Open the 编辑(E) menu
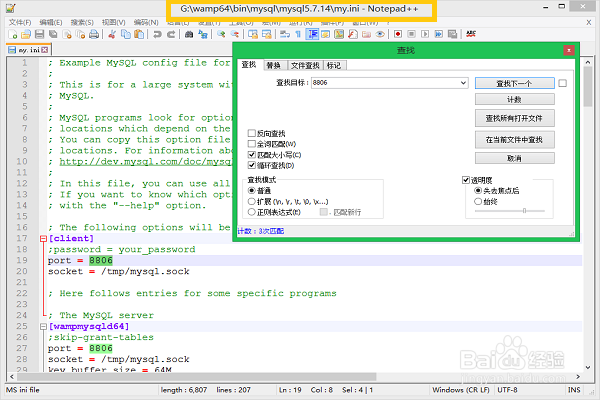Image resolution: width=600 pixels, height=400 pixels. click(x=51, y=22)
